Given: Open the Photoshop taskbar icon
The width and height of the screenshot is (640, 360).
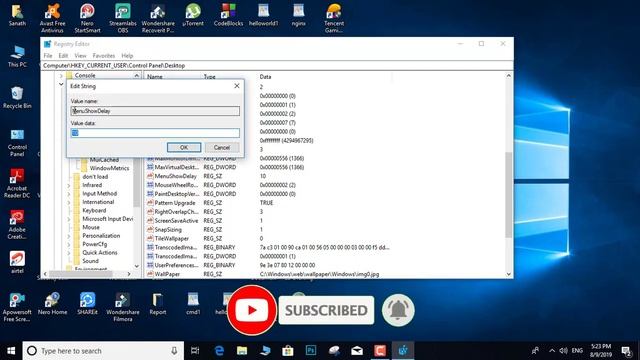Looking at the screenshot, I should tap(311, 351).
